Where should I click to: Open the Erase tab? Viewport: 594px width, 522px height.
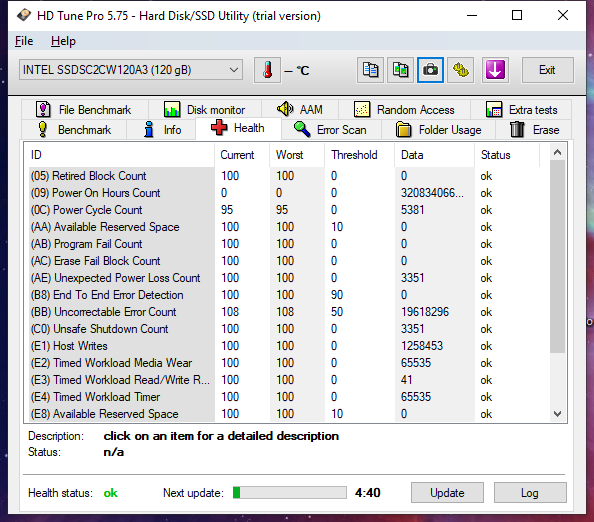[534, 130]
